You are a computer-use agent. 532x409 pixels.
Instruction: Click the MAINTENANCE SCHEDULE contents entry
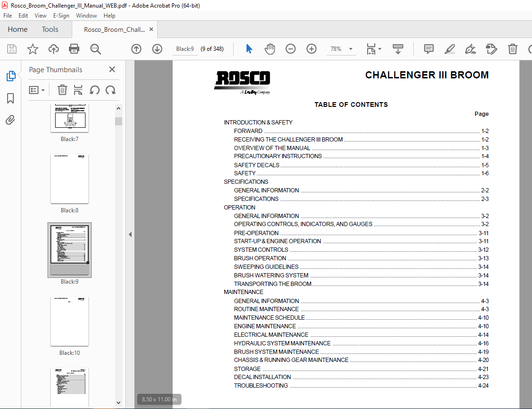point(361,318)
